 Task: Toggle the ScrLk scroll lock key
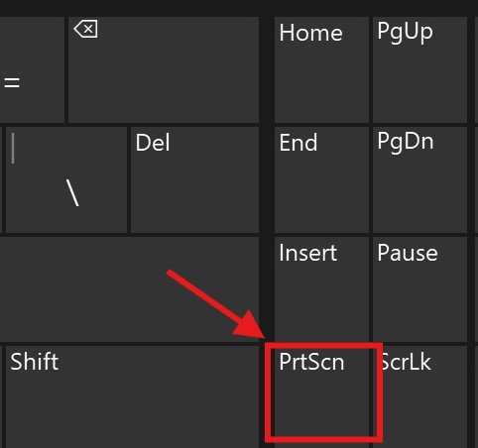click(x=419, y=396)
